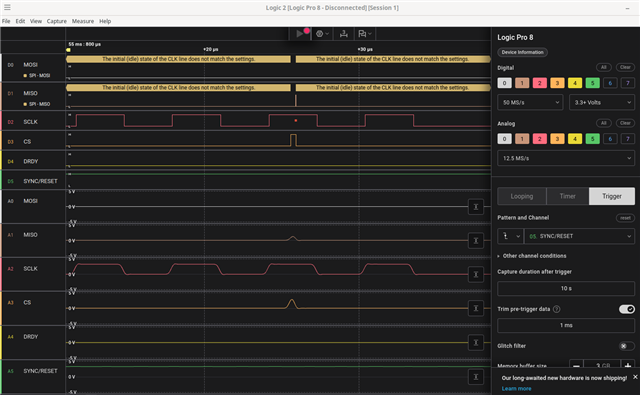640x395 pixels.
Task: Switch to Looping capture mode tab
Action: 522,196
